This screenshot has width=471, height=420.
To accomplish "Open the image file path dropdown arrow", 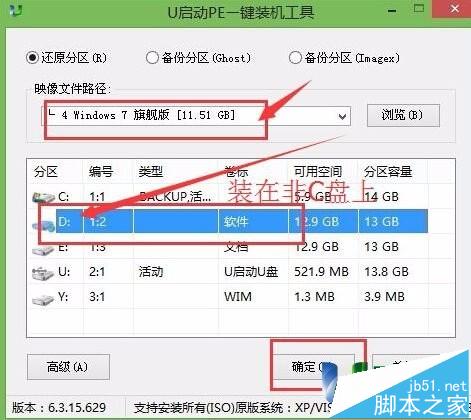I will tap(342, 116).
